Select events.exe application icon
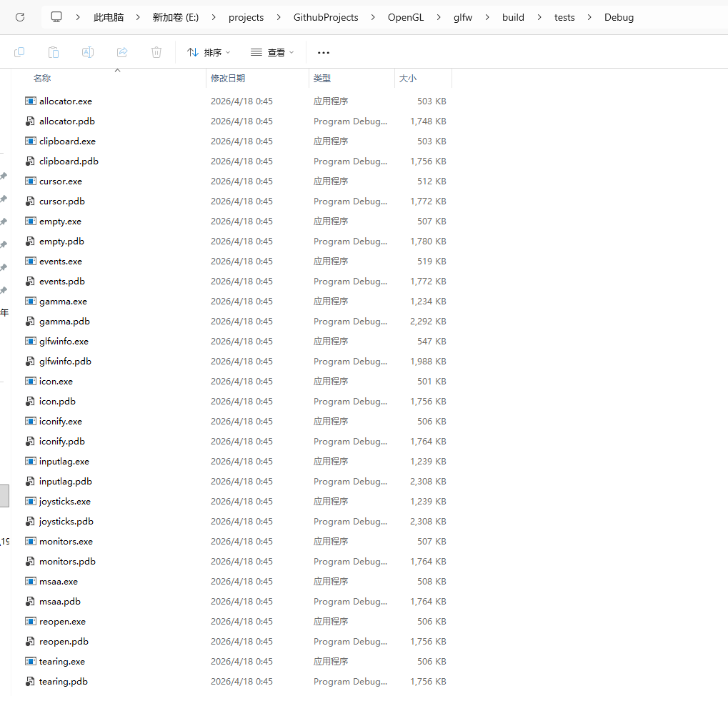Image resolution: width=728 pixels, height=701 pixels. 31,262
